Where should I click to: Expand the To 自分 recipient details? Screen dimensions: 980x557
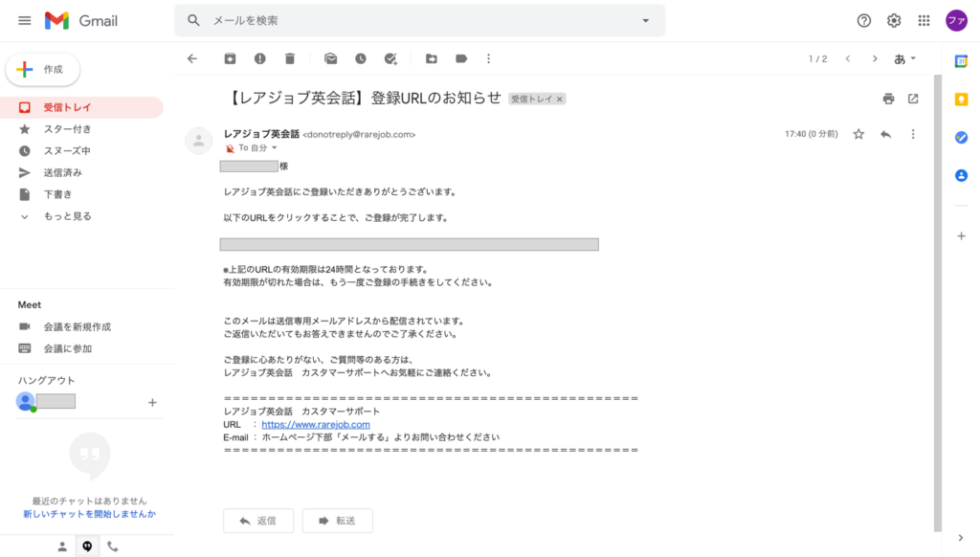(274, 148)
